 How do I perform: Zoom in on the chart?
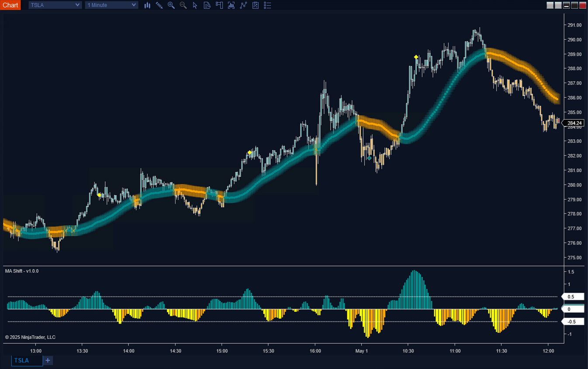pos(171,5)
